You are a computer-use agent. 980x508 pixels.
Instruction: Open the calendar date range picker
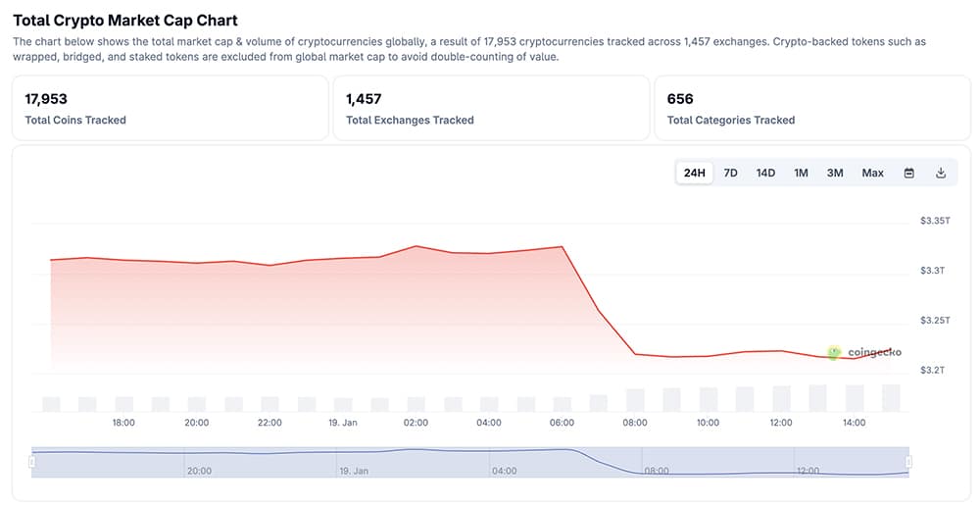pos(908,173)
